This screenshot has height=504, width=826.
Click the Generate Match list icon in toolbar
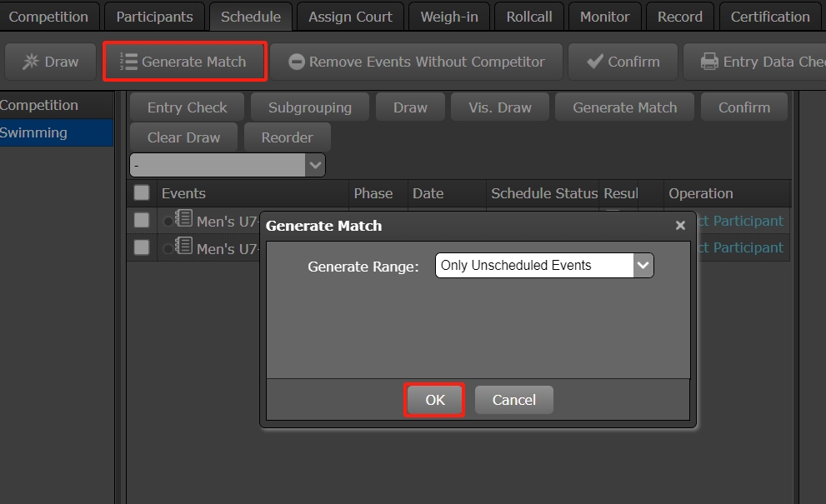128,62
